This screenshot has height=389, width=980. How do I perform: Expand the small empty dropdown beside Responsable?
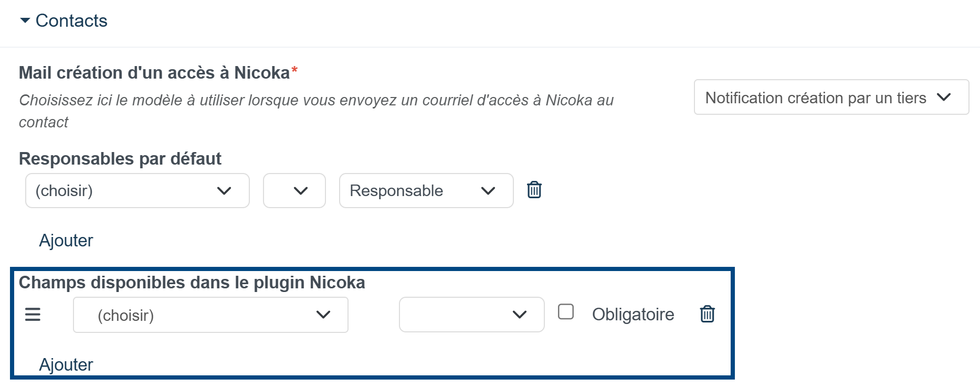coord(294,191)
